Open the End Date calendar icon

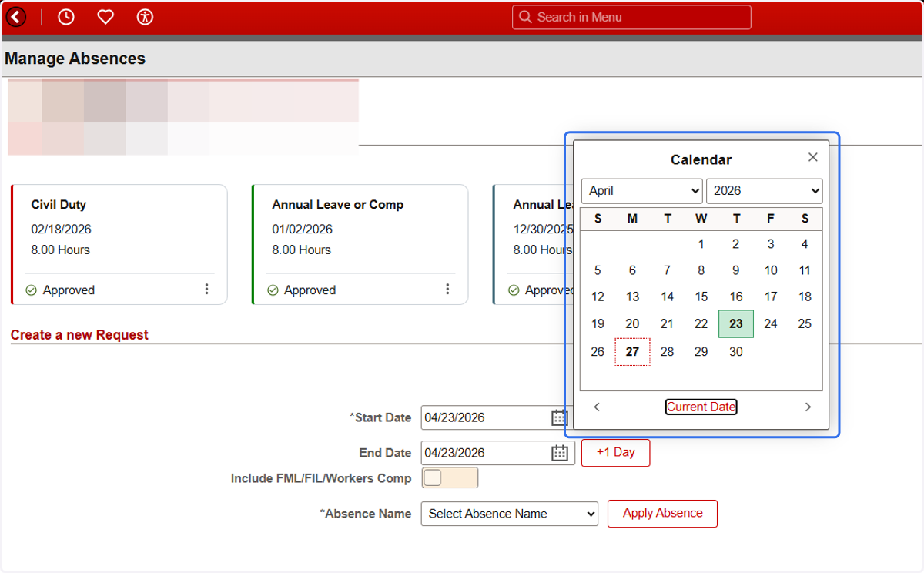tap(560, 453)
